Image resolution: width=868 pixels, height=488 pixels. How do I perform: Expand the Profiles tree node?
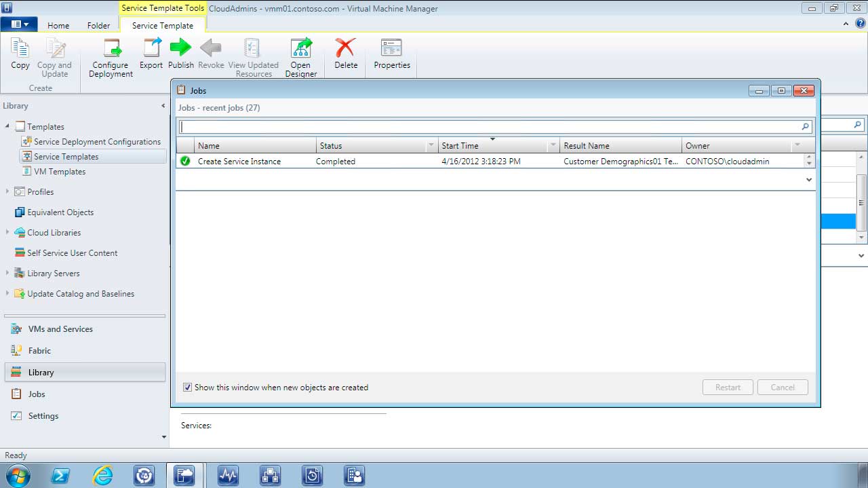(7, 191)
